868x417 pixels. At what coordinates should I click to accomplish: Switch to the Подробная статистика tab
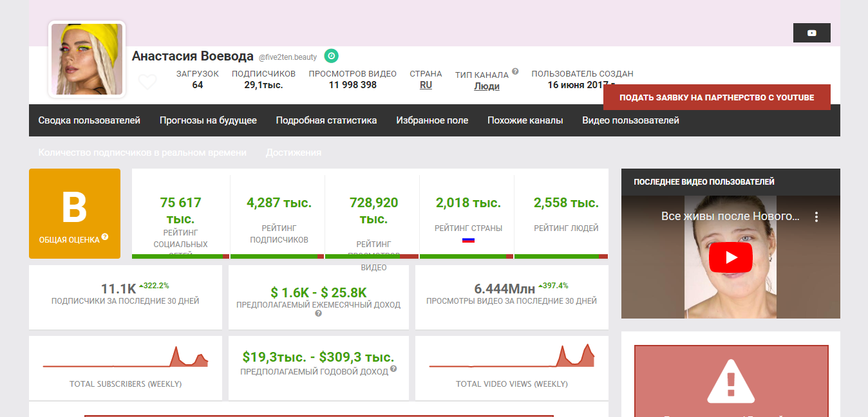click(x=326, y=120)
